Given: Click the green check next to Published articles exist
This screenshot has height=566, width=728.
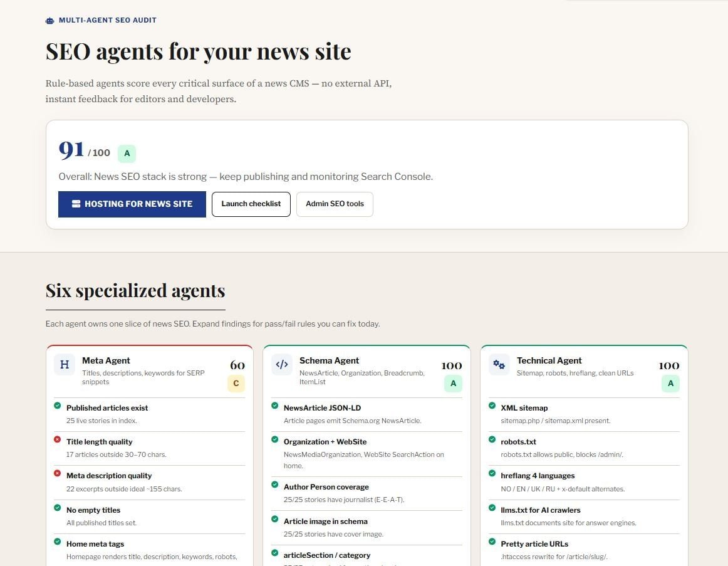Looking at the screenshot, I should click(57, 406).
